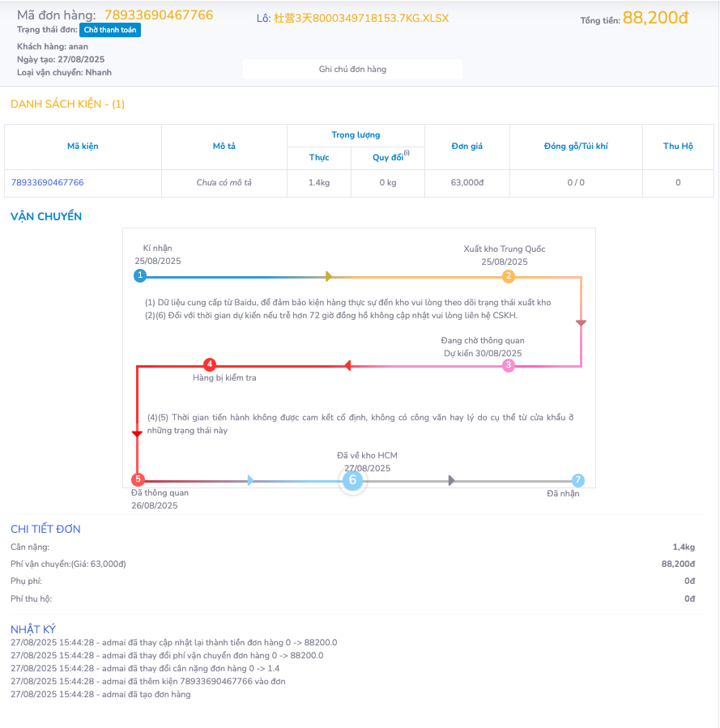
Task: Select step 5 marker Đã thông quan
Action: point(138,479)
